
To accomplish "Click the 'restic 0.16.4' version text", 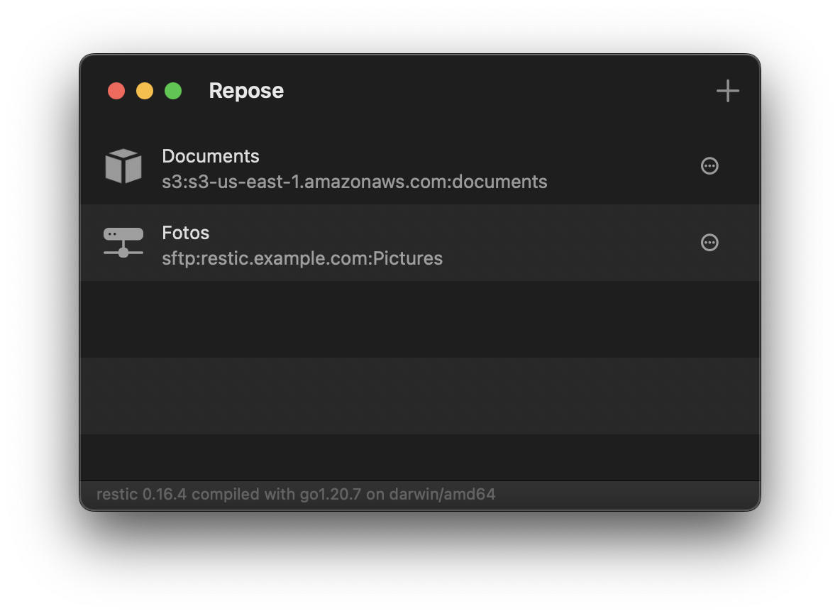I will tap(141, 494).
